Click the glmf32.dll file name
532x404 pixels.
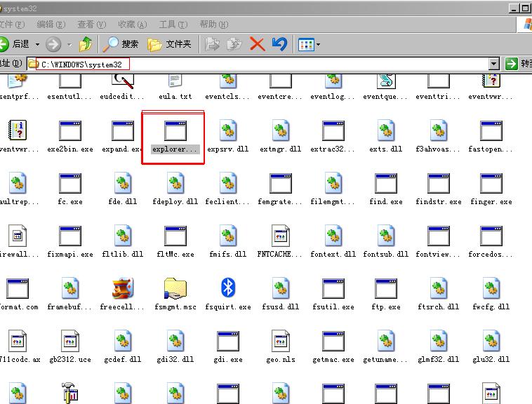439,359
